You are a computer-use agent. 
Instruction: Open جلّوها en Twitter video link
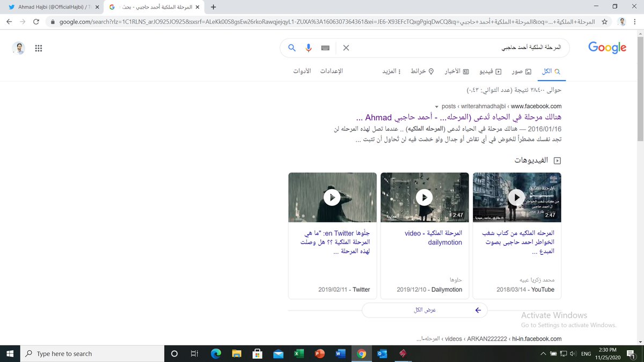[x=336, y=242]
